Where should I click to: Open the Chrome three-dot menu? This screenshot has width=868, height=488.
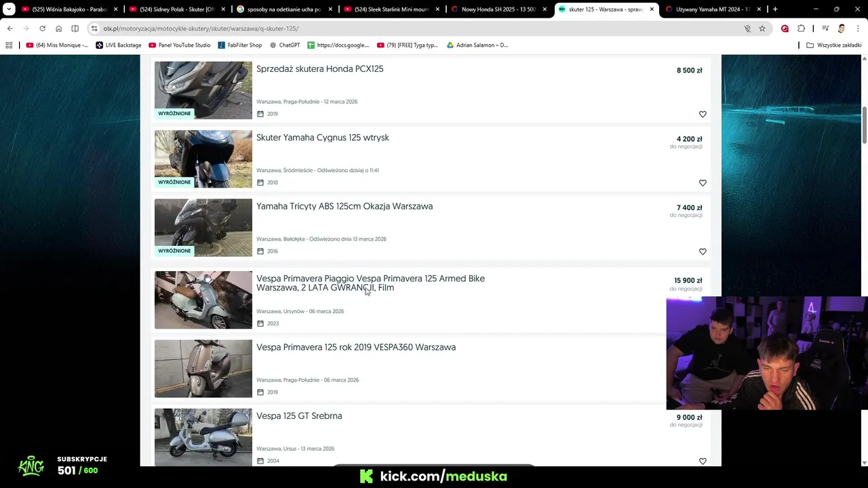pos(858,28)
